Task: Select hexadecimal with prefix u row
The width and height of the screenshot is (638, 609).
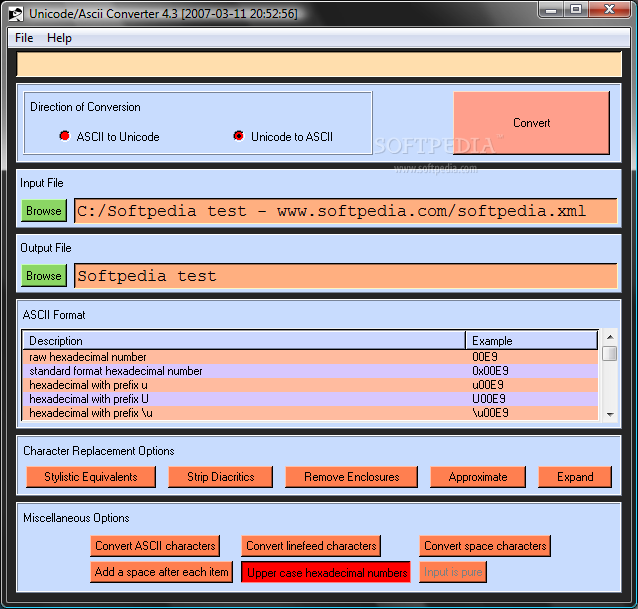Action: (310, 385)
